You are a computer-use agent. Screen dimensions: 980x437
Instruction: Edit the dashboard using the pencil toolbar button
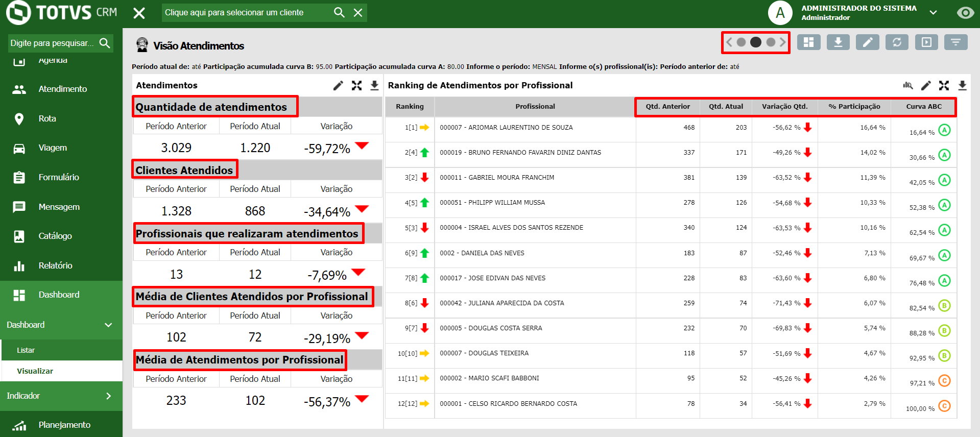coord(867,42)
